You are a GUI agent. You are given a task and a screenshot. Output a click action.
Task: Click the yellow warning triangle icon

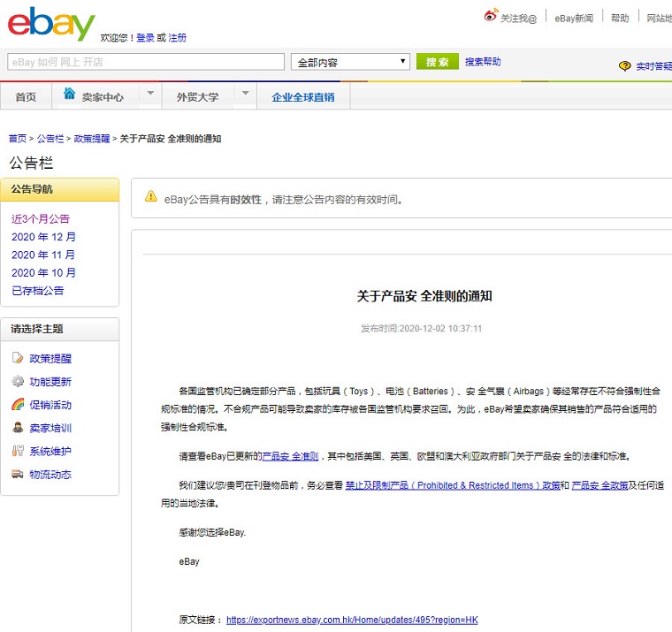151,196
